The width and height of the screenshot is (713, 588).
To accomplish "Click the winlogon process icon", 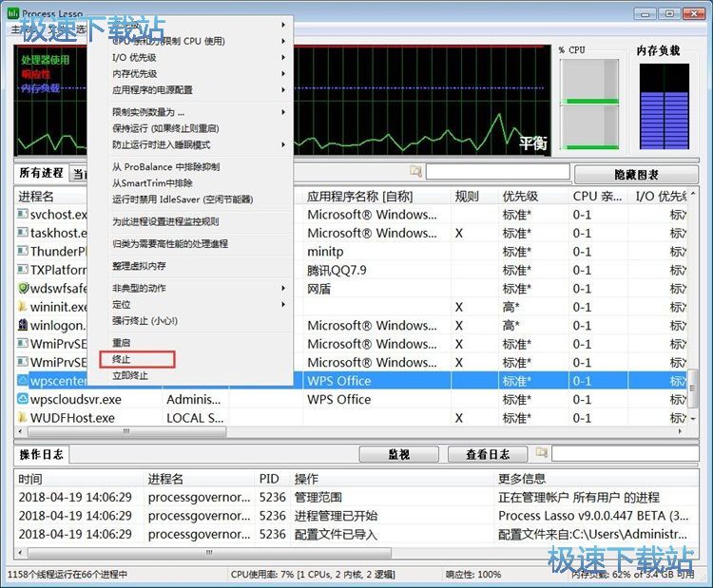I will (23, 326).
